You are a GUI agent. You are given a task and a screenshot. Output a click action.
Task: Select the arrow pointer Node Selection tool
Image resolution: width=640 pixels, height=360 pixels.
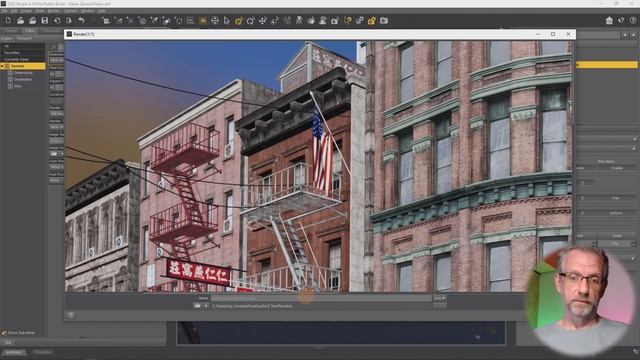tap(227, 20)
